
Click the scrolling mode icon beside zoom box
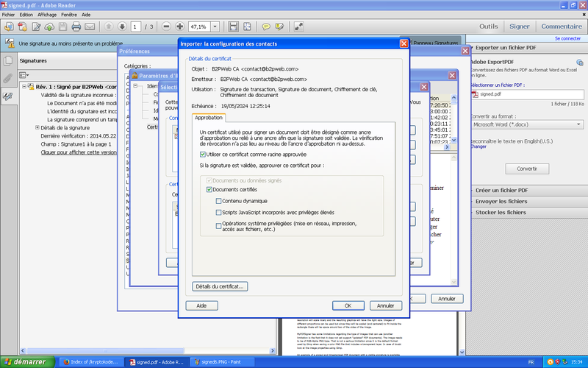[233, 26]
